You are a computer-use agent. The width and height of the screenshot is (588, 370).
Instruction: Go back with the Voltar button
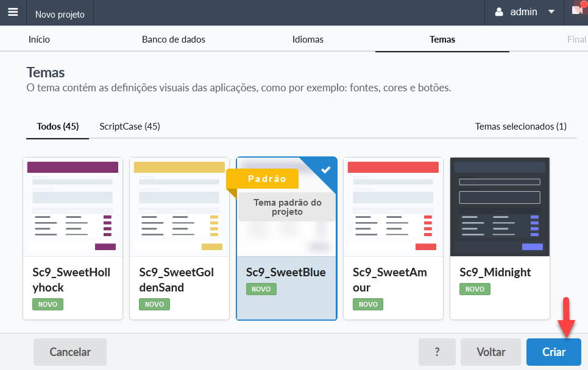[491, 352]
